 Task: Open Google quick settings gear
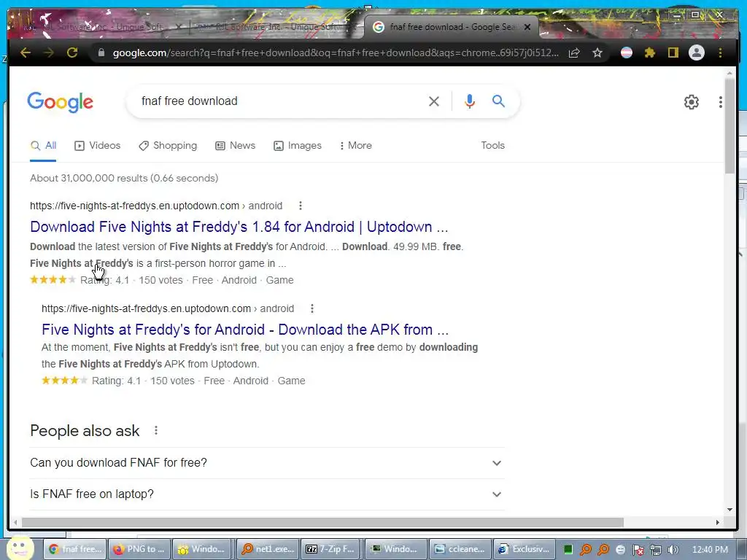[692, 102]
